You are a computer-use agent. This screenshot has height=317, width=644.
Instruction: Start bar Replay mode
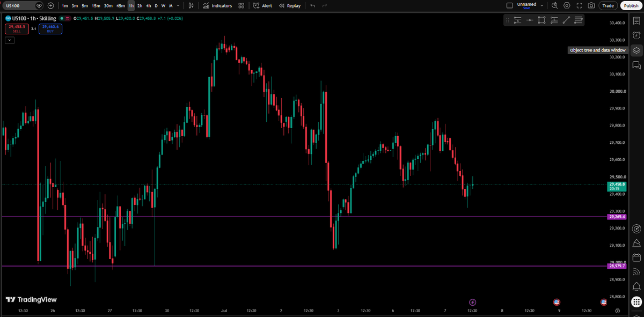290,5
